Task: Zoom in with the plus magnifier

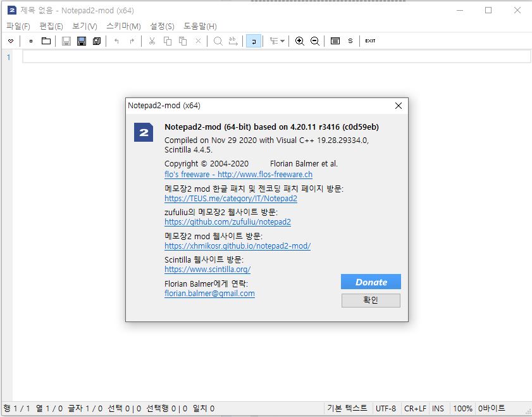Action: (300, 41)
